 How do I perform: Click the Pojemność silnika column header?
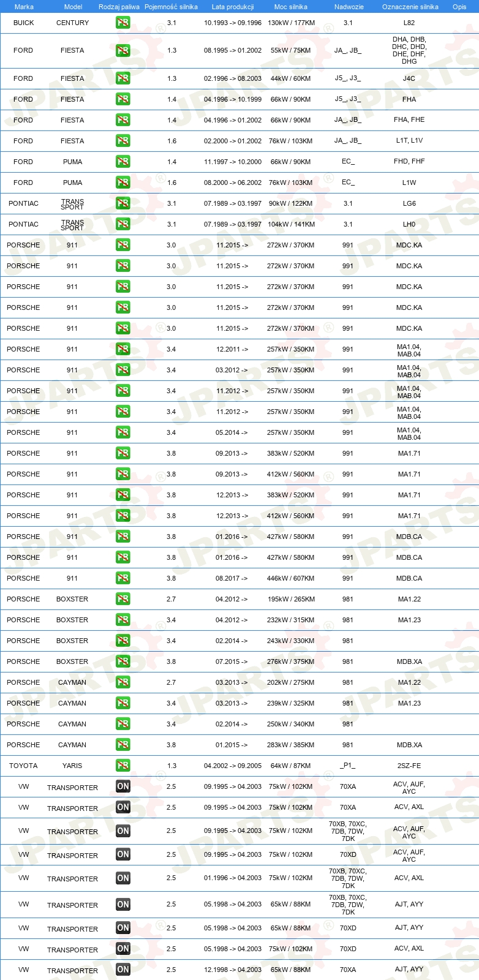[171, 7]
